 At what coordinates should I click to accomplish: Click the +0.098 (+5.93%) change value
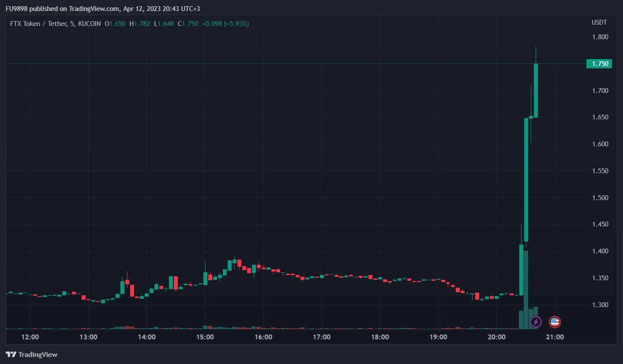coord(225,24)
